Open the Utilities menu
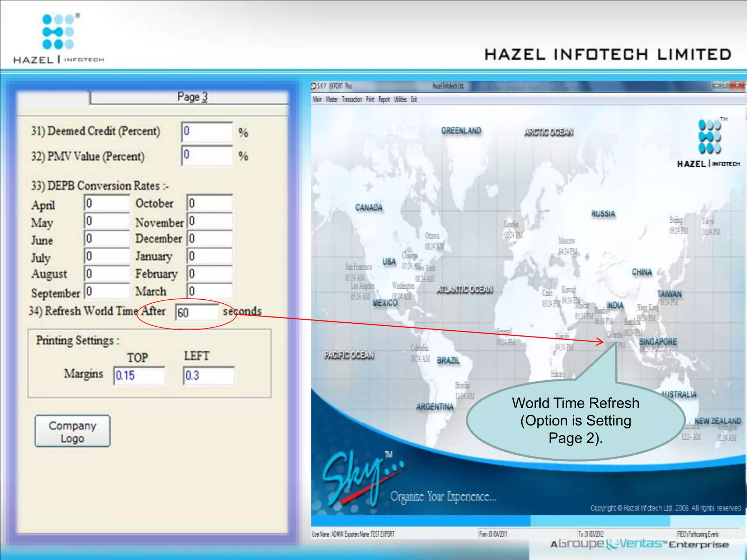 click(400, 99)
